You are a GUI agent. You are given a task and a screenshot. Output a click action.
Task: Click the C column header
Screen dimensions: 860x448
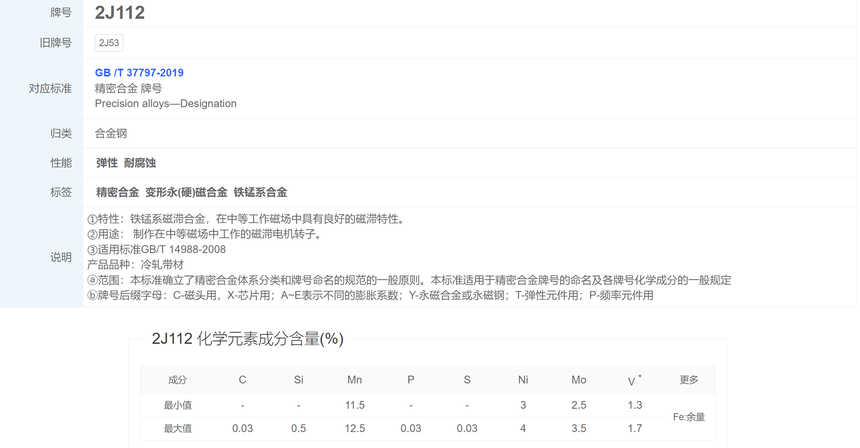pos(242,379)
